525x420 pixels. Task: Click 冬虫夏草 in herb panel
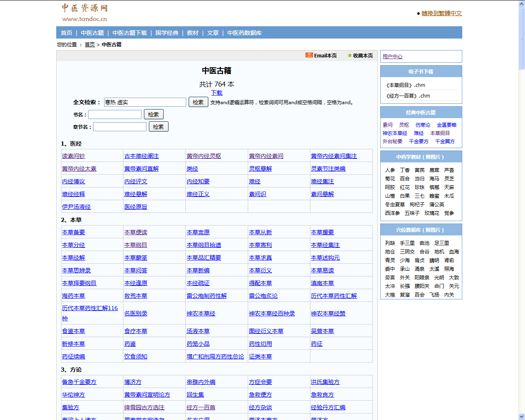pyautogui.click(x=395, y=205)
